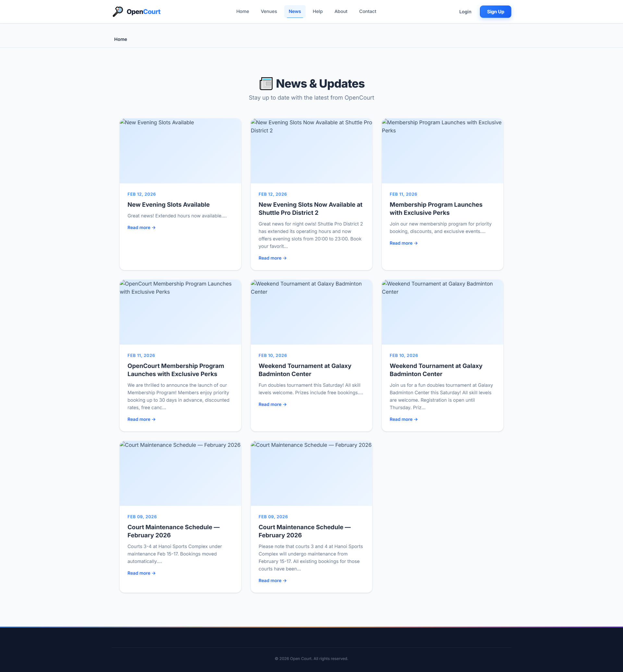Click the Fun doubles tournament article's Read more

272,404
